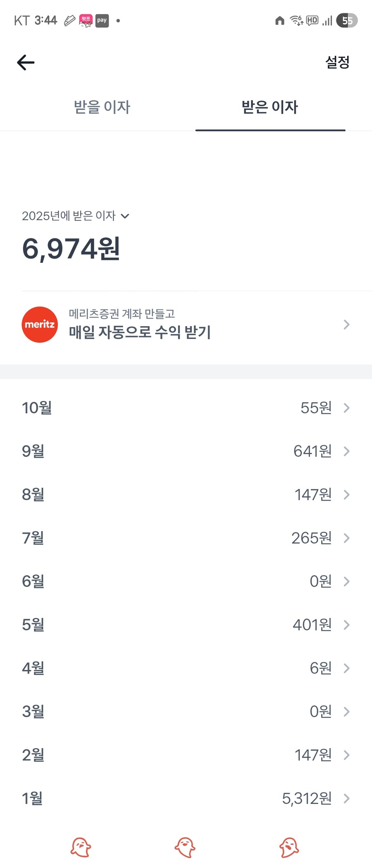This screenshot has width=372, height=868.
Task: Tap the middle ghost mascot icon
Action: tap(185, 847)
